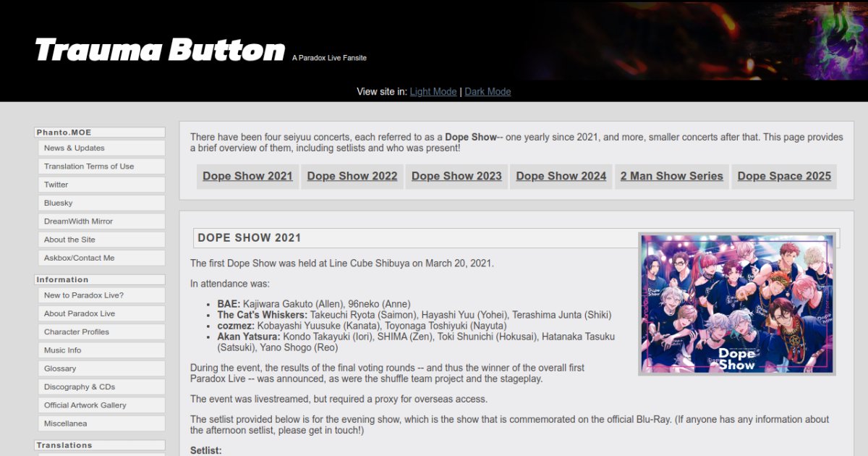
Task: Jump to Dope Show 2022 section
Action: (x=352, y=176)
